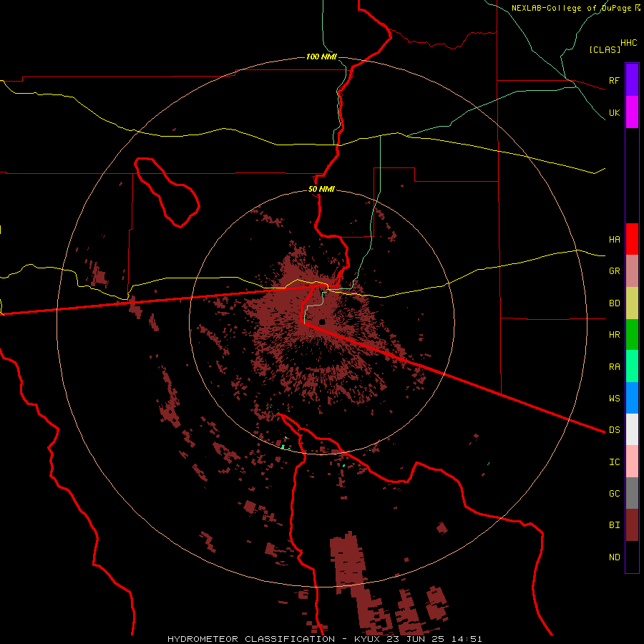Click the ND legend label
The width and height of the screenshot is (644, 644).
(x=614, y=557)
